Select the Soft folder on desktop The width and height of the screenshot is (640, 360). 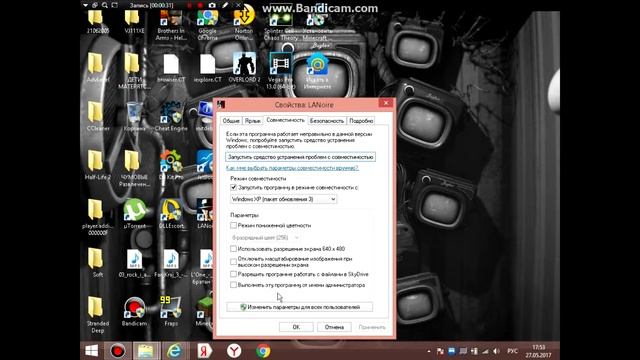[x=98, y=262]
